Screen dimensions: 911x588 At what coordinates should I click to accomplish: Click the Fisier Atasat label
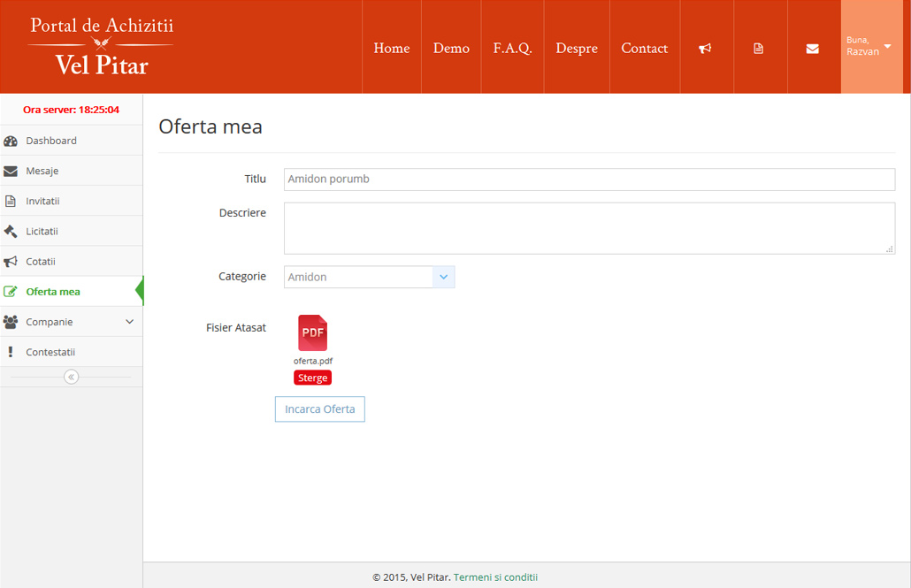point(236,328)
